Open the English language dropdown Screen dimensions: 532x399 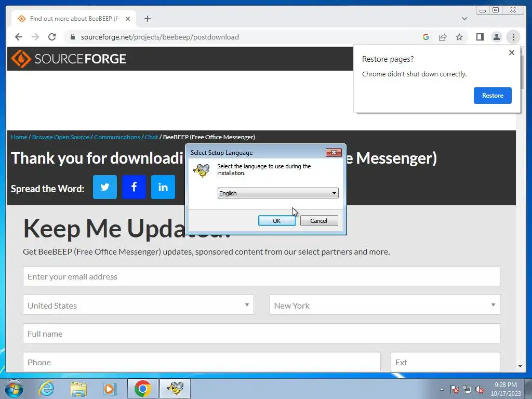point(277,193)
